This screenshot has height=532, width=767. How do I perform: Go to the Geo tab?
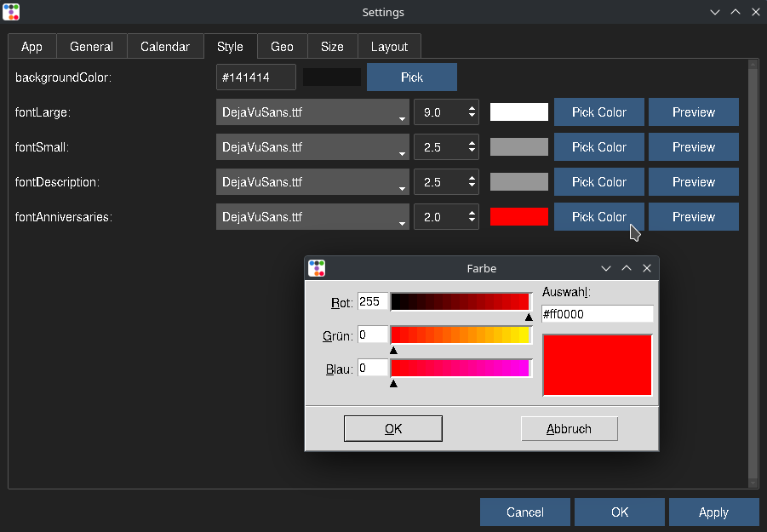pyautogui.click(x=283, y=47)
